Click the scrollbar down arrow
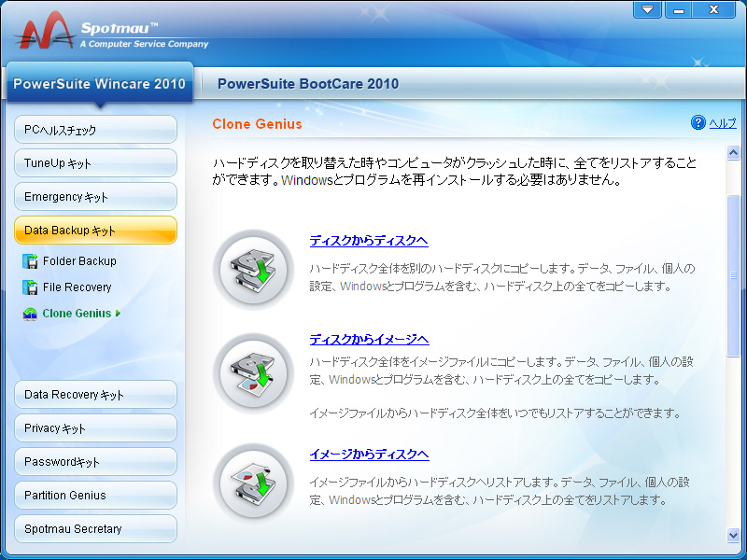The height and width of the screenshot is (560, 747). tap(733, 535)
